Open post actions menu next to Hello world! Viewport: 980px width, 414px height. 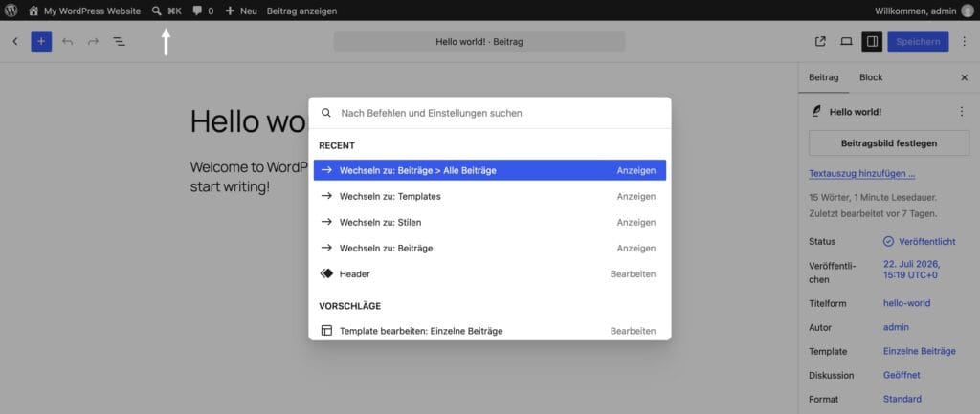(x=961, y=112)
